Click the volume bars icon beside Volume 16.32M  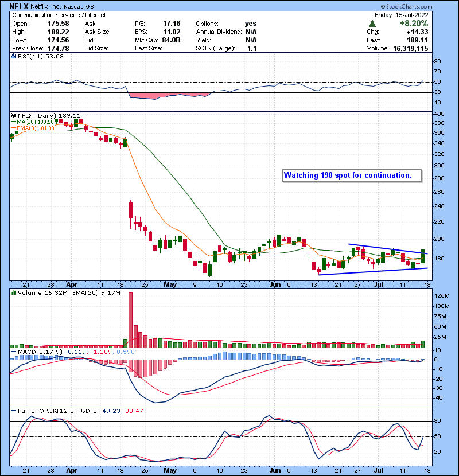(x=14, y=292)
